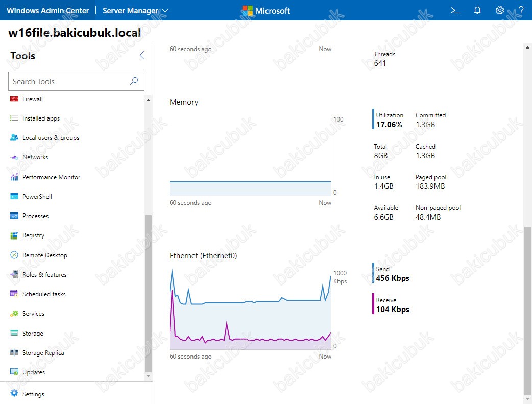Click the main page scrollbar thumb
Viewport: 532px width, 404px height.
coord(527,310)
